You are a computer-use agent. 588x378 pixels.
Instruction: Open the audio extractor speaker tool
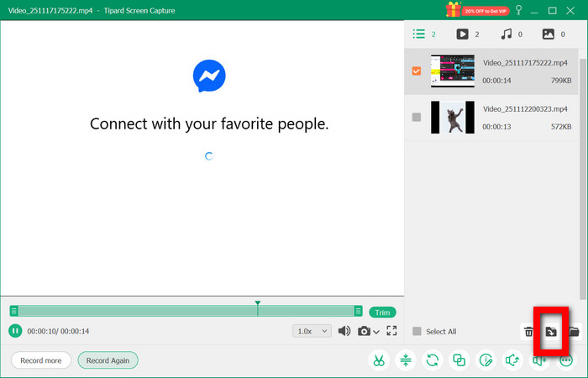click(x=512, y=360)
